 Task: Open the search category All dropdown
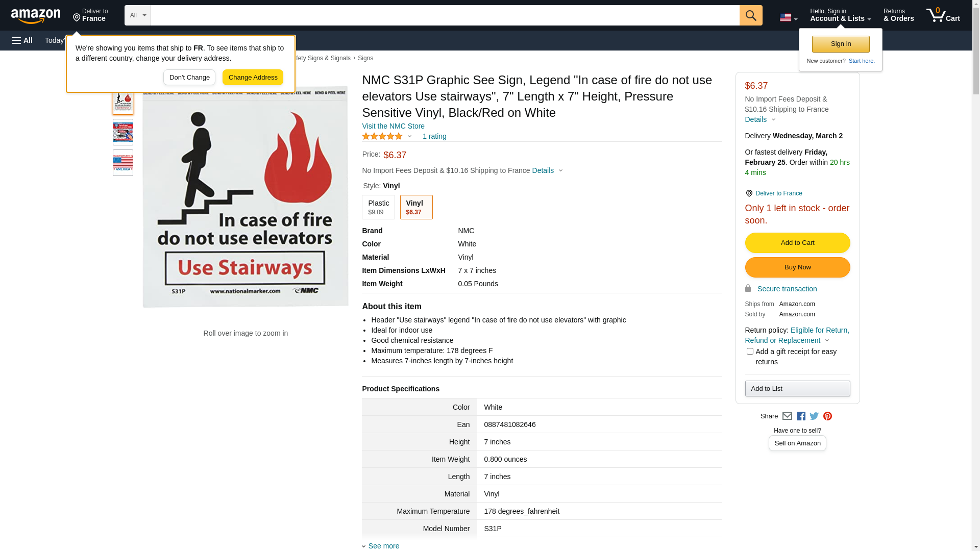click(137, 15)
